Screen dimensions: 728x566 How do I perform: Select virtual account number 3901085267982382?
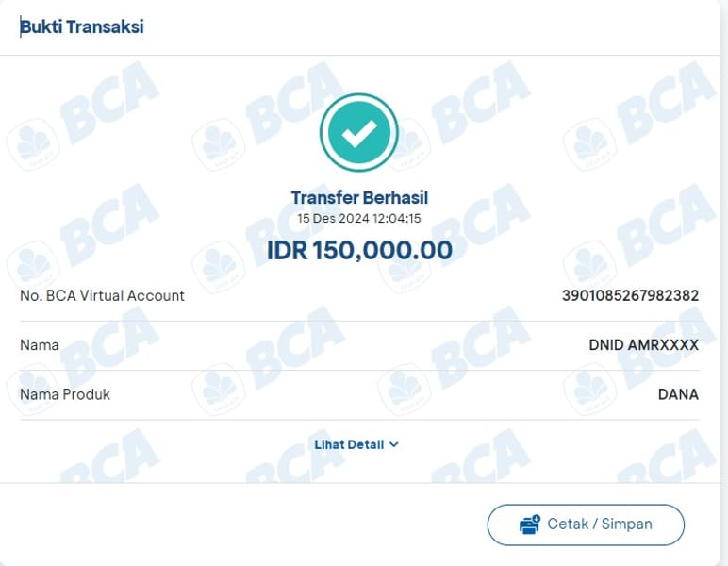pos(630,295)
